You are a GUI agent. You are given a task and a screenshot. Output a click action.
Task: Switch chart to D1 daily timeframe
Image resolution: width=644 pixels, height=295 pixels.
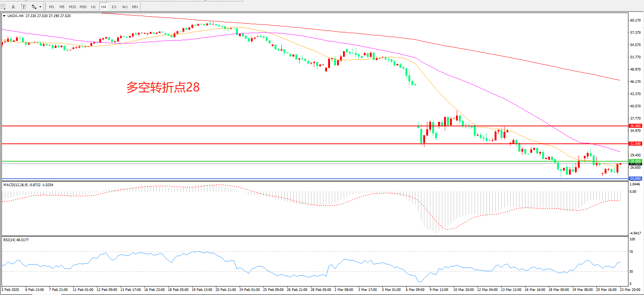tap(114, 7)
